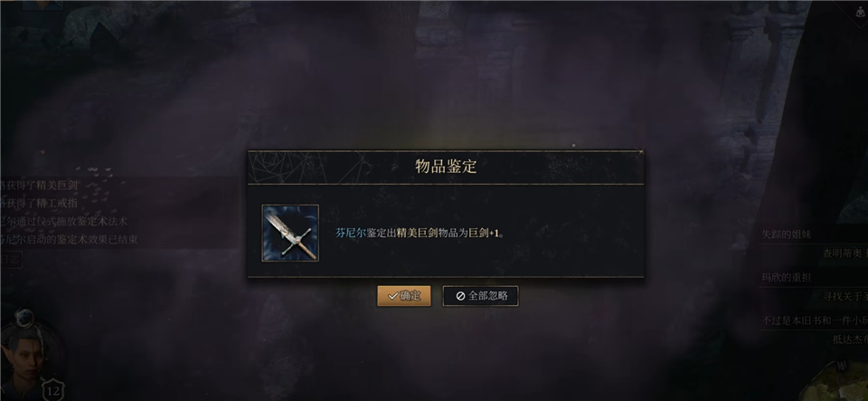Expand the 不过是本旧书和一件小玩 quest entry
The height and width of the screenshot is (401, 868).
point(815,320)
